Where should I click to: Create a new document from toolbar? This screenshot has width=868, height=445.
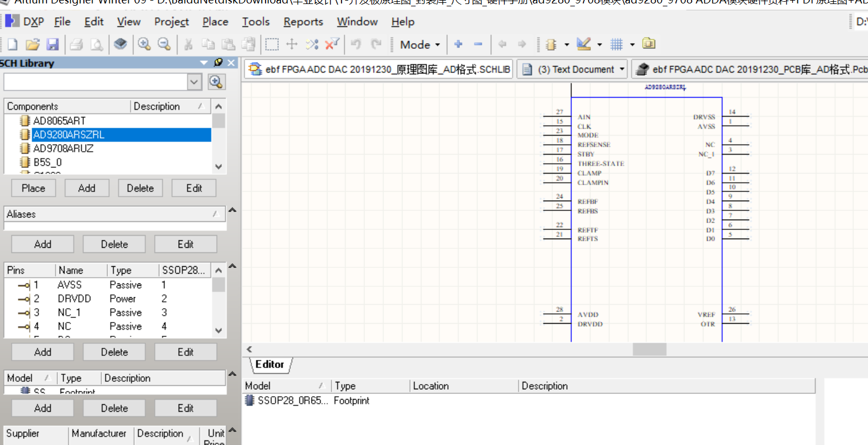tap(11, 44)
